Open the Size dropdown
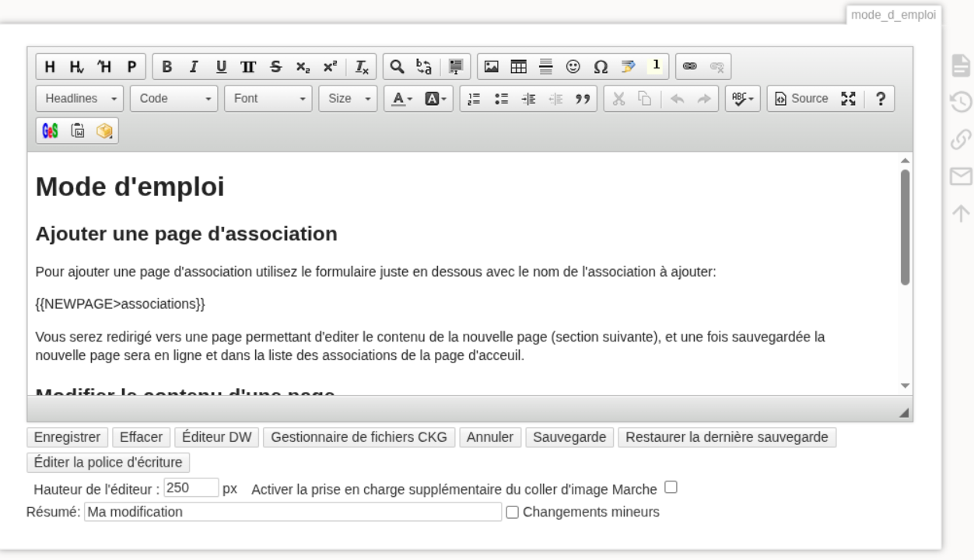This screenshot has height=560, width=974. coord(348,100)
